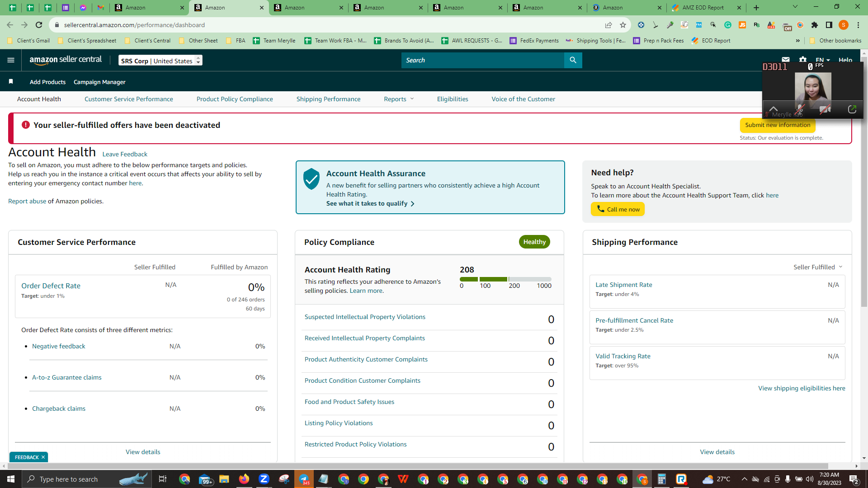The image size is (868, 488).
Task: Open the SRS Corp United States account selector
Action: 160,61
